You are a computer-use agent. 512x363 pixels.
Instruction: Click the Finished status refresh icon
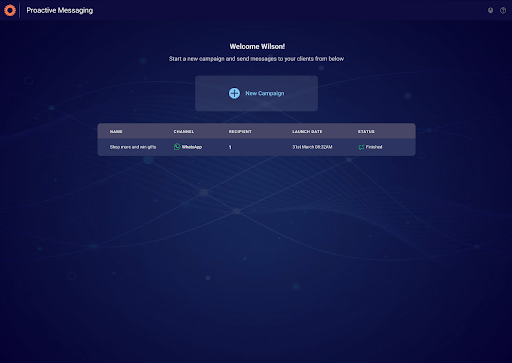click(x=361, y=147)
